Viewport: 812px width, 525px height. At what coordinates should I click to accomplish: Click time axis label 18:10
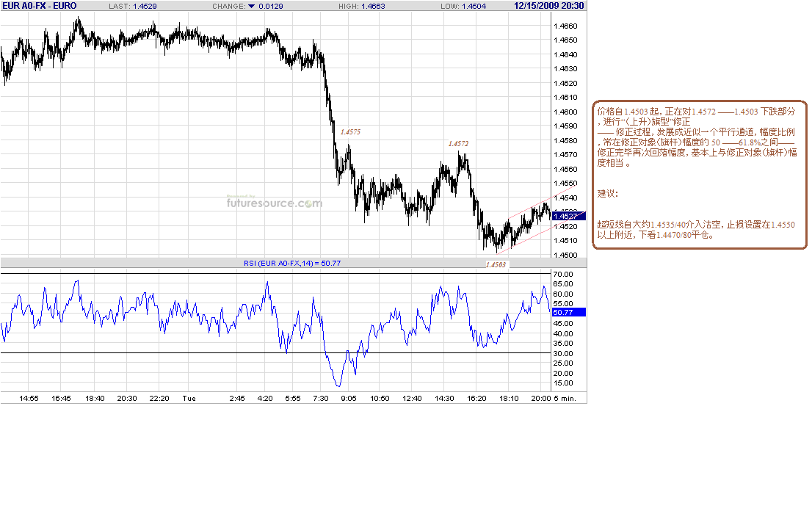[x=509, y=398]
